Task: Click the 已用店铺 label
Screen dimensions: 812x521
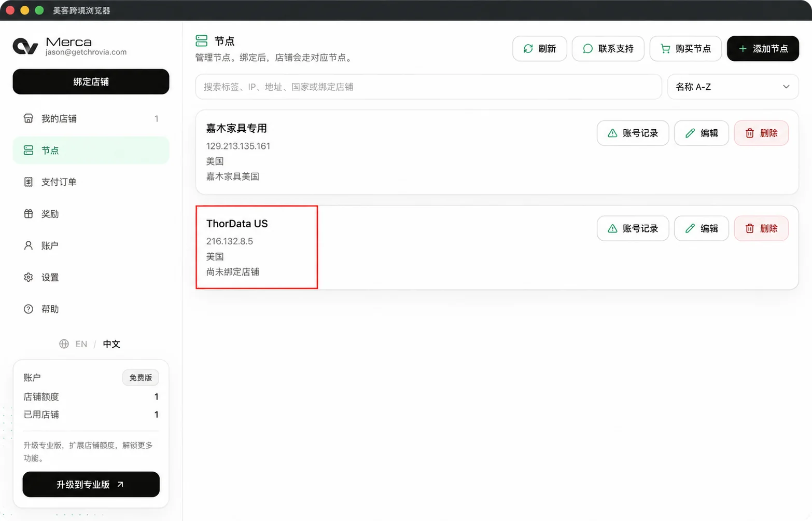Action: point(41,415)
